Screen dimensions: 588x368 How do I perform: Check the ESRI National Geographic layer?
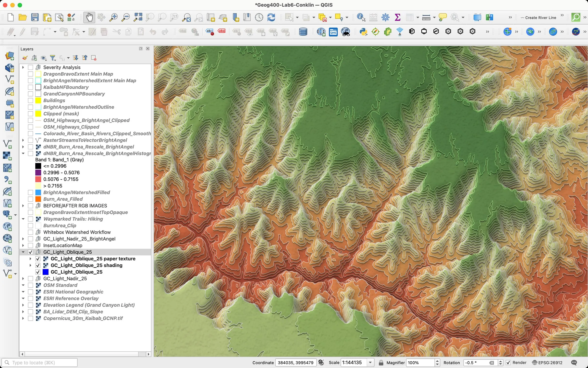click(x=31, y=292)
